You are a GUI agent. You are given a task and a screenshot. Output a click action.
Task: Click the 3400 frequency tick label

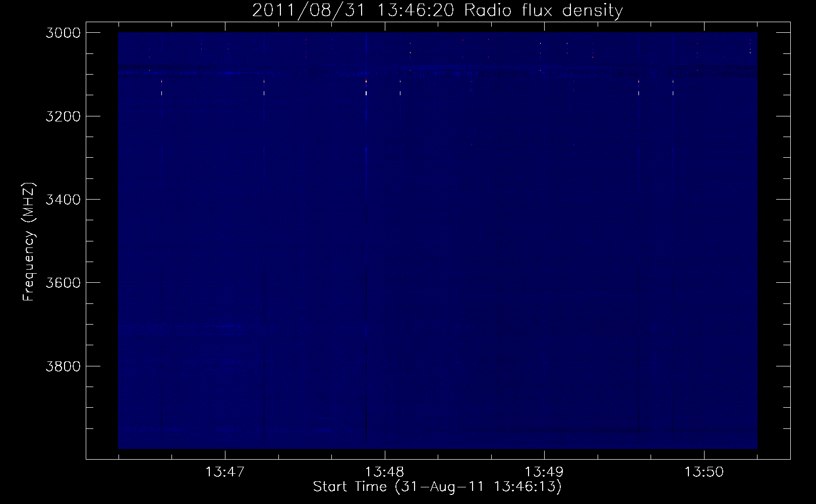63,200
